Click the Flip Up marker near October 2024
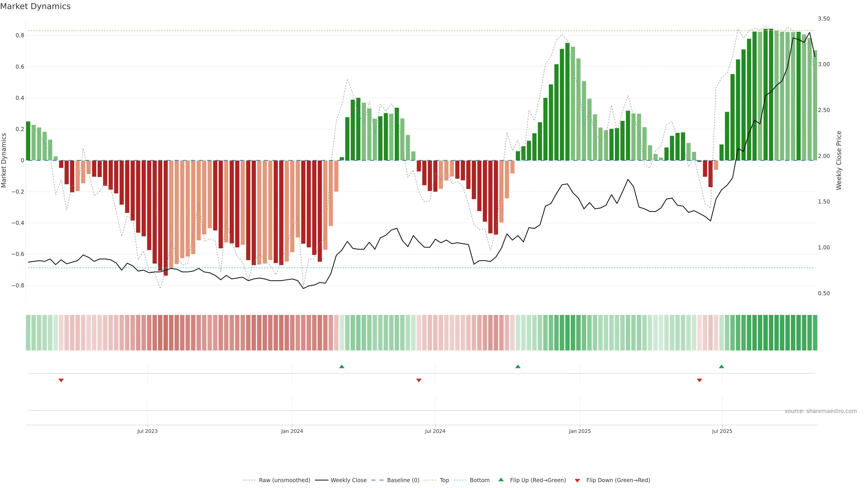868x488 pixels. pyautogui.click(x=518, y=366)
